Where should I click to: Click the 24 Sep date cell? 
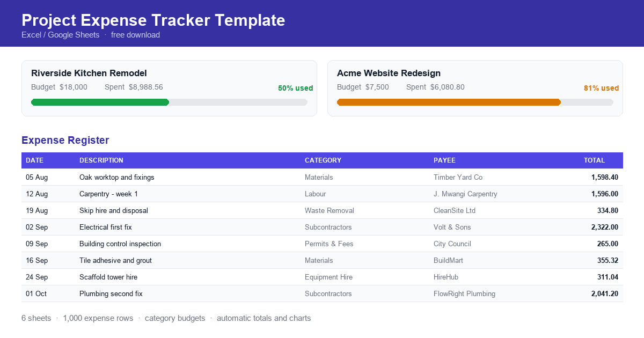tap(36, 277)
